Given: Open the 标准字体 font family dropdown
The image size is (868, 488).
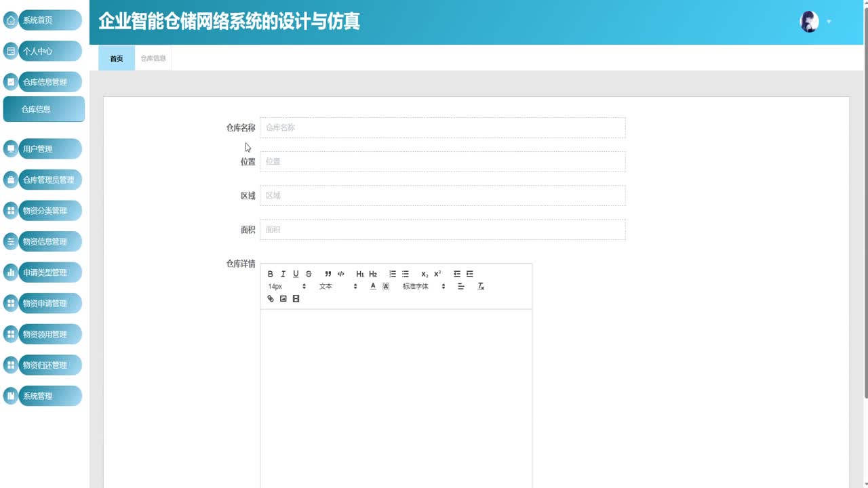Looking at the screenshot, I should [424, 287].
